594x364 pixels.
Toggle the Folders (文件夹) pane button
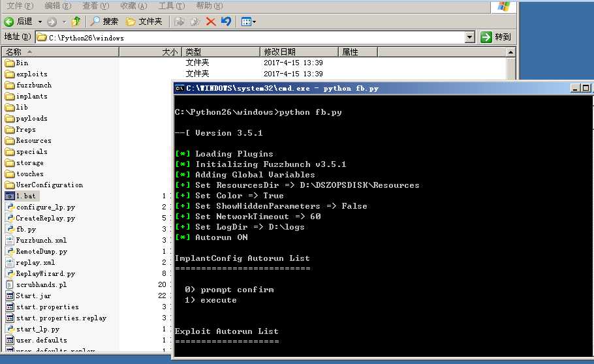click(144, 22)
